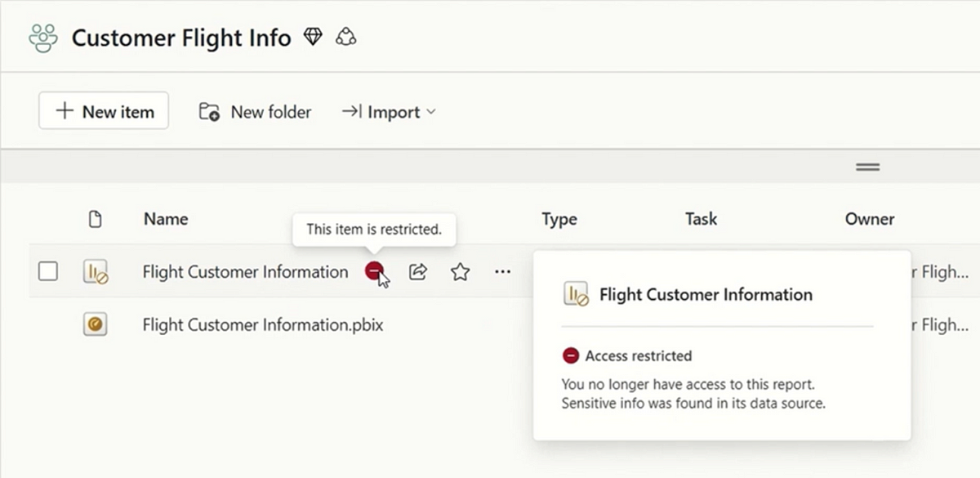This screenshot has height=478, width=980.
Task: Click the workspace people icon beside the title
Action: click(43, 38)
